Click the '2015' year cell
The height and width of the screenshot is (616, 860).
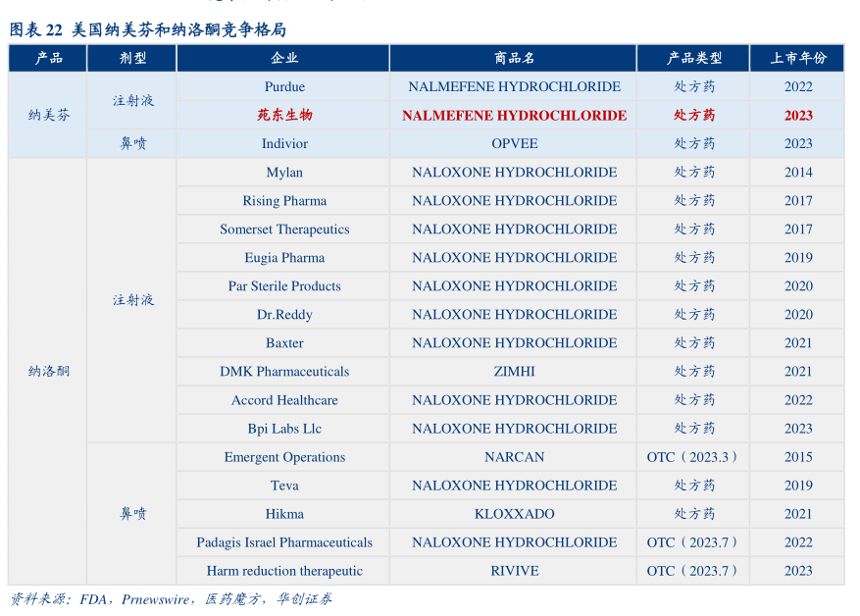pyautogui.click(x=798, y=457)
